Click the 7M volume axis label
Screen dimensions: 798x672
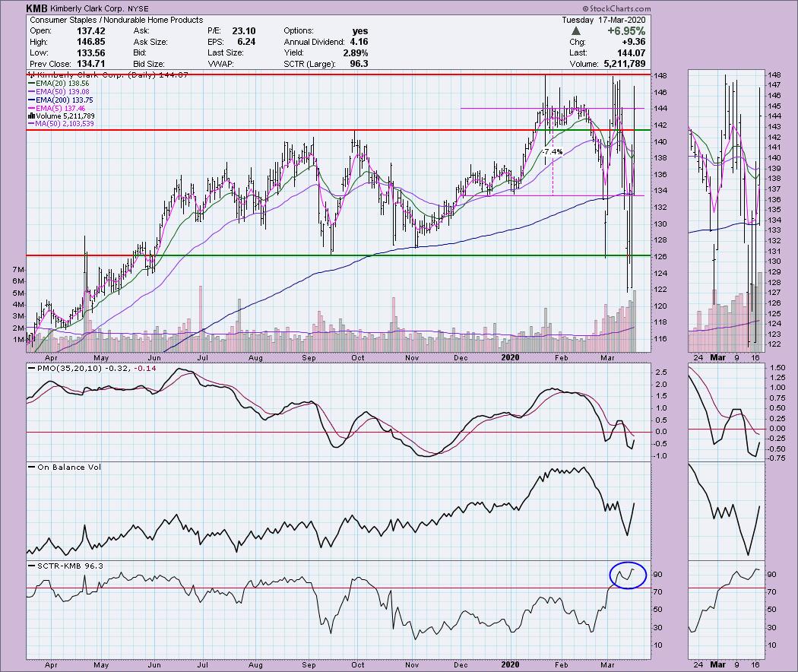tap(17, 269)
